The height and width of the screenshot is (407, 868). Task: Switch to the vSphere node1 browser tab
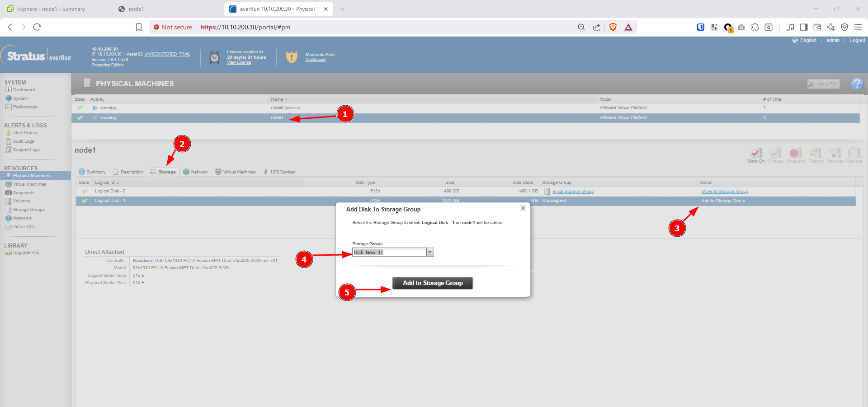click(x=51, y=9)
